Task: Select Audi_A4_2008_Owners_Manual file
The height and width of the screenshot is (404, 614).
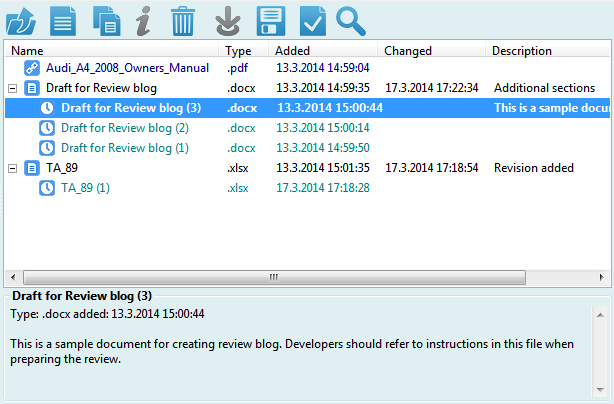Action: [x=127, y=68]
